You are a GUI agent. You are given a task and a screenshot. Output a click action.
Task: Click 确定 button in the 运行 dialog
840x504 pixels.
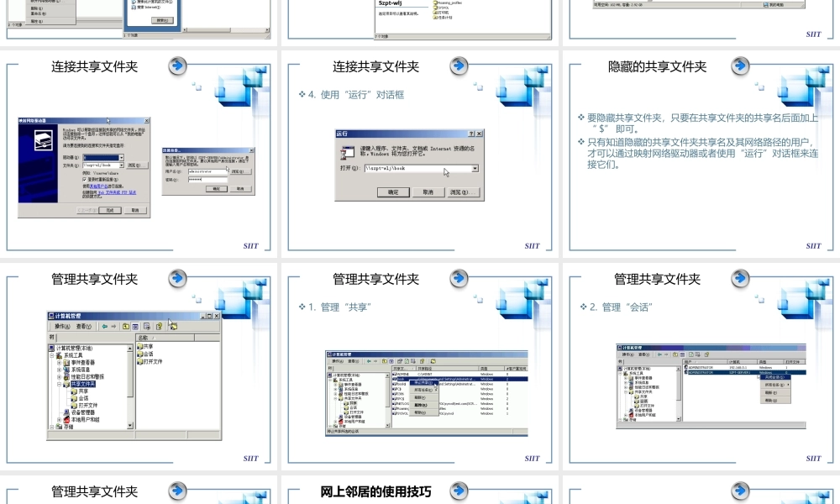point(393,192)
